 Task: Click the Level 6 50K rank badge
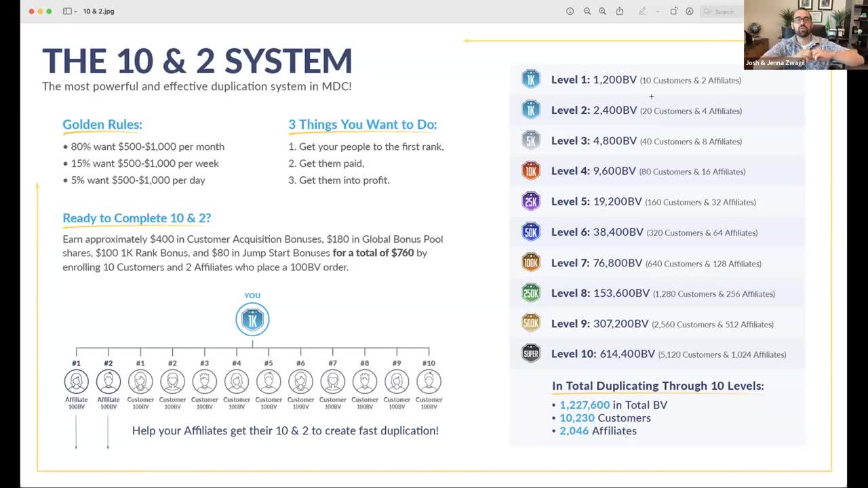coord(531,232)
